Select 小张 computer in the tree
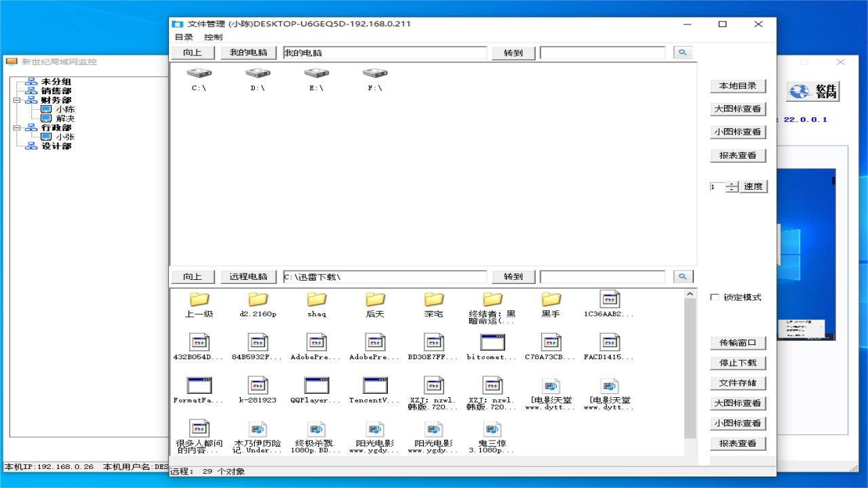The width and height of the screenshot is (868, 488). pos(65,137)
